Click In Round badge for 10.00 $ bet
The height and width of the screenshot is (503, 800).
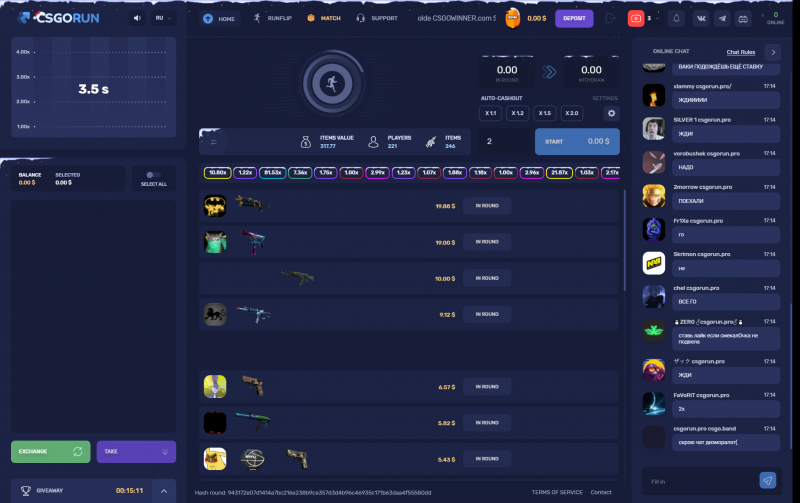pyautogui.click(x=487, y=278)
